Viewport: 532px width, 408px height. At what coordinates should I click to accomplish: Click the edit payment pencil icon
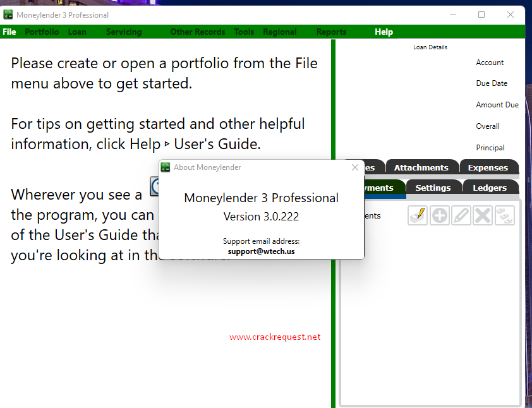(x=461, y=215)
